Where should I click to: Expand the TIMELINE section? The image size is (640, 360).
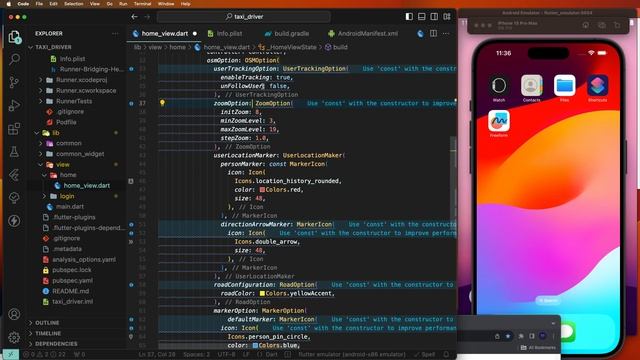tap(48, 333)
